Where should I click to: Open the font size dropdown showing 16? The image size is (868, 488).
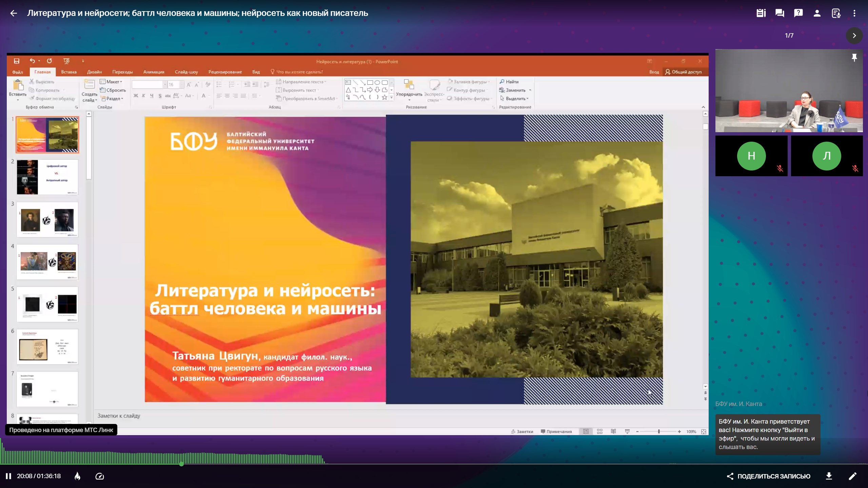[x=182, y=84]
